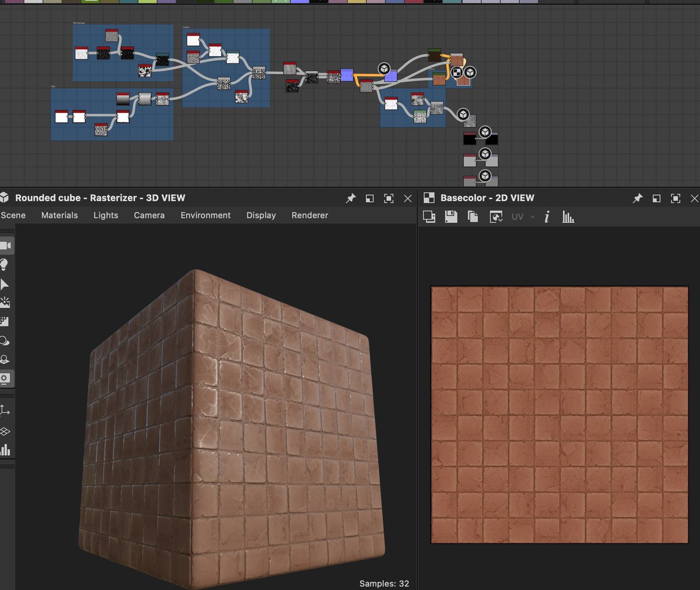Maximize the Basecolor 2D VIEW panel
The image size is (700, 590).
(x=675, y=198)
